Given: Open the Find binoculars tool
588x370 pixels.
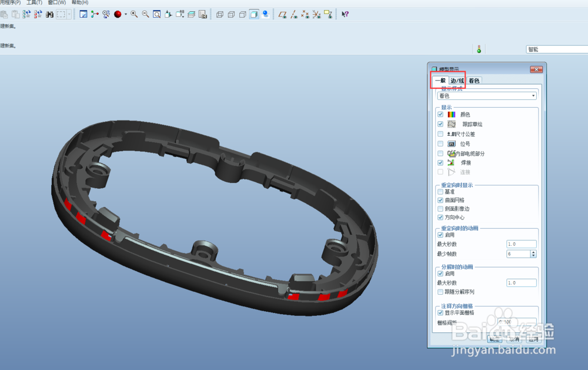Looking at the screenshot, I should [x=49, y=14].
